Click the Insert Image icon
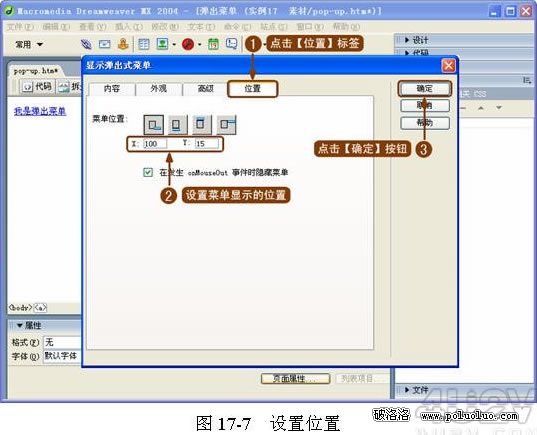This screenshot has width=537, height=435. 162,44
